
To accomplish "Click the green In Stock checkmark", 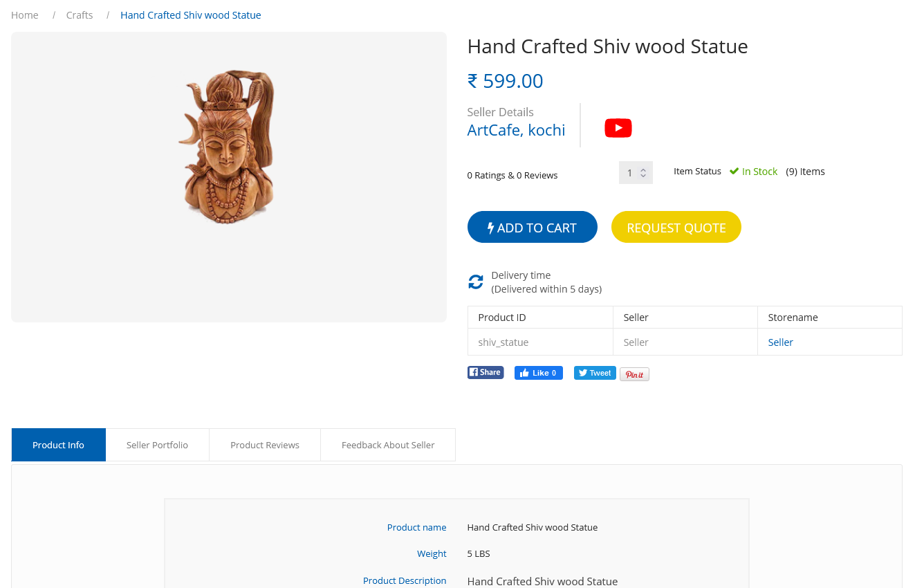I will 734,171.
